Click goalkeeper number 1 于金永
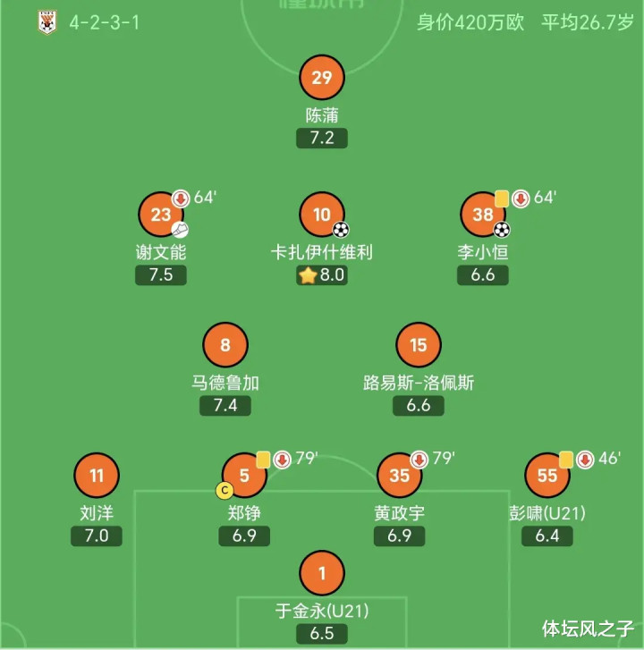This screenshot has height=650, width=644. [x=322, y=574]
